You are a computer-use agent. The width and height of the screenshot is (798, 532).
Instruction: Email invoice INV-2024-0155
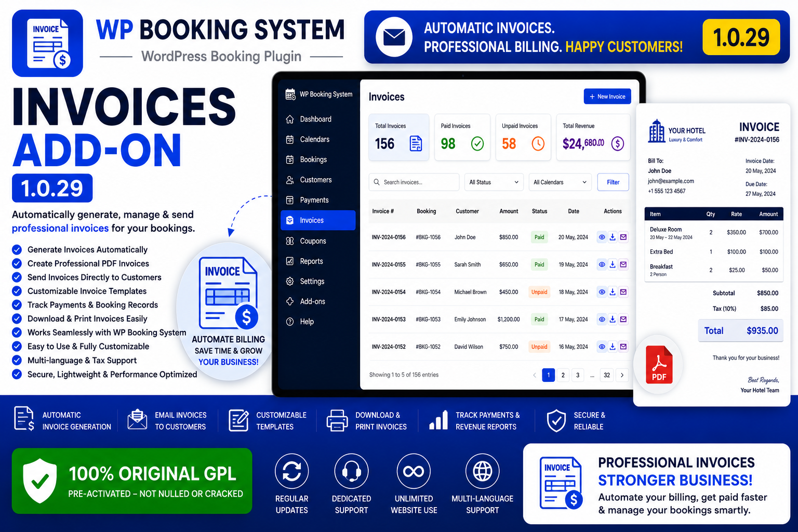point(623,264)
